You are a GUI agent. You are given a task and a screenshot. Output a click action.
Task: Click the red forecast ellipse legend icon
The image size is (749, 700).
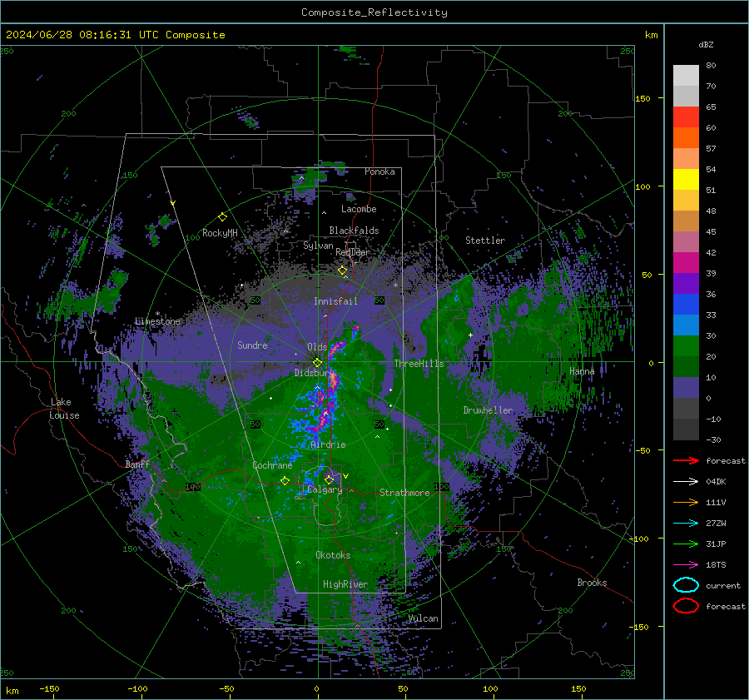click(686, 606)
